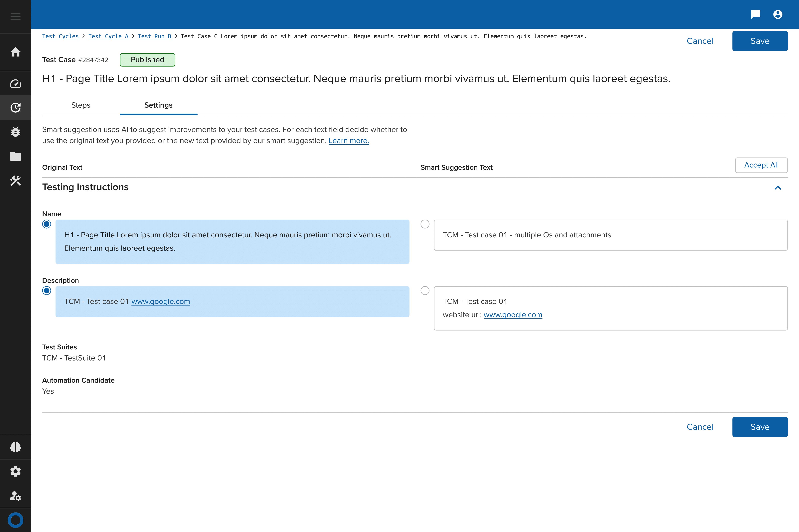
Task: Open www.google.com link in suggested description
Action: coord(513,315)
